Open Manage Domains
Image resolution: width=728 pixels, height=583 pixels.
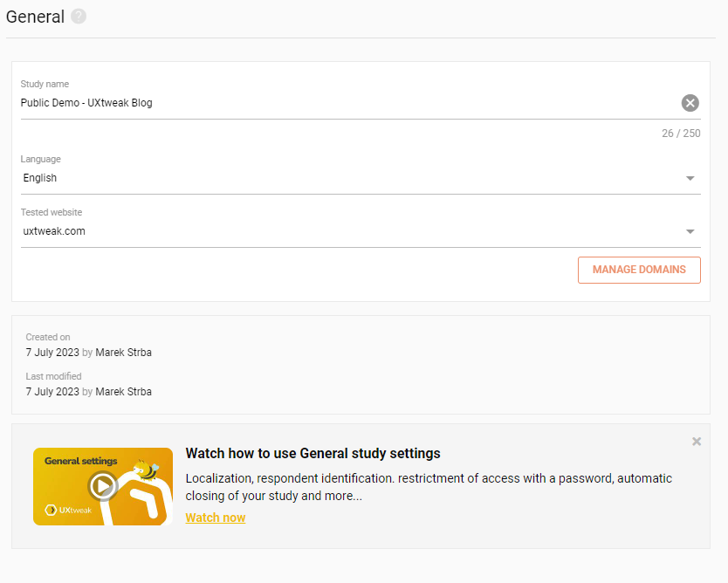[639, 270]
